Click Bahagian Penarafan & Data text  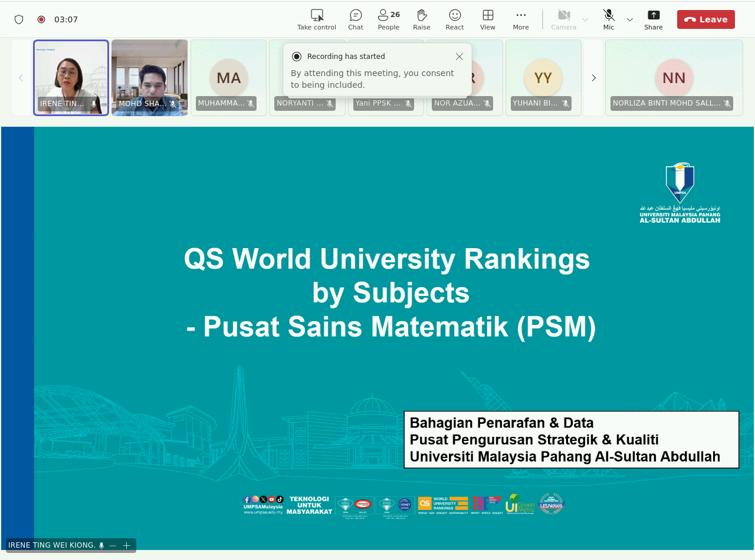coord(501,423)
